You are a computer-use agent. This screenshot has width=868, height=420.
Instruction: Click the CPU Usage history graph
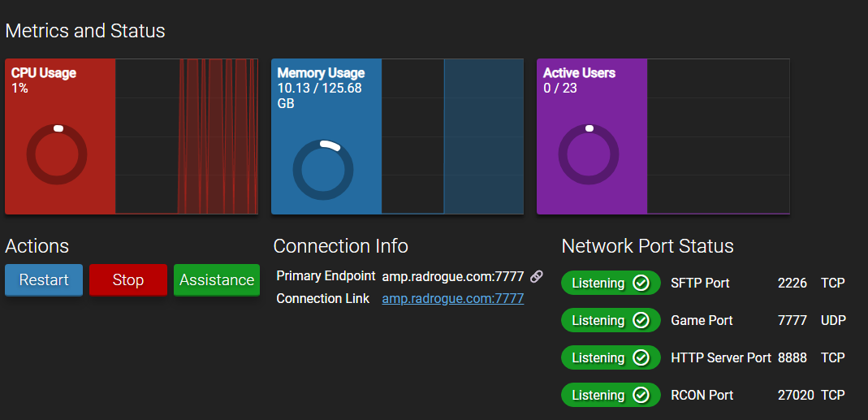[186, 136]
